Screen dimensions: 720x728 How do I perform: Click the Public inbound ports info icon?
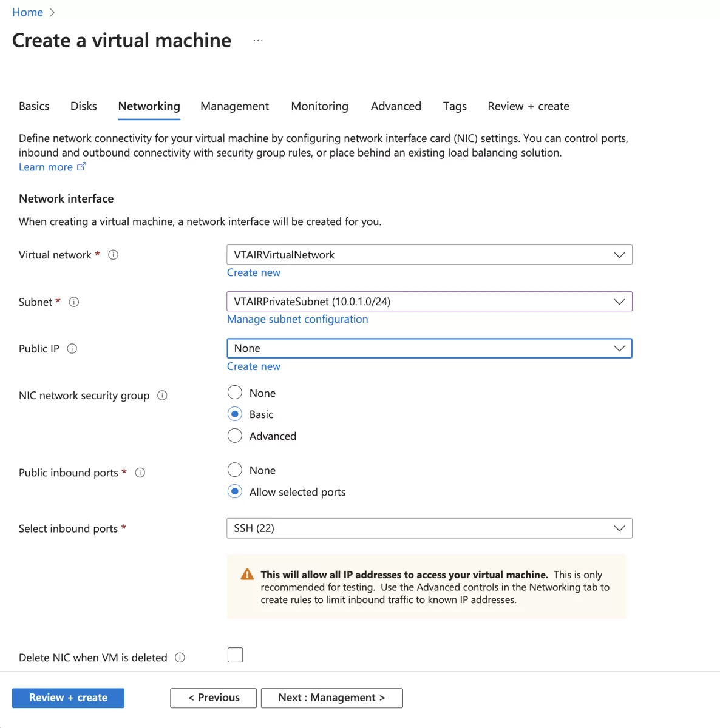(x=140, y=473)
